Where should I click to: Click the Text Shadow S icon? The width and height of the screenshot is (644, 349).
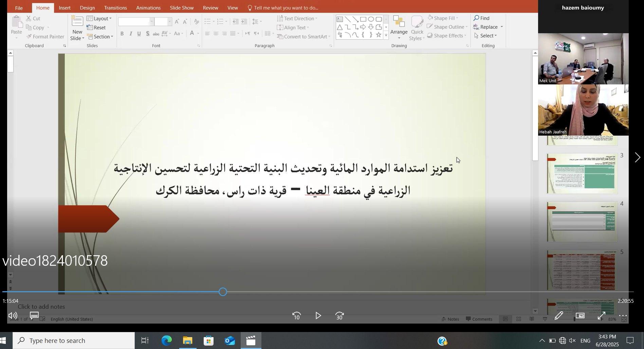tap(147, 33)
